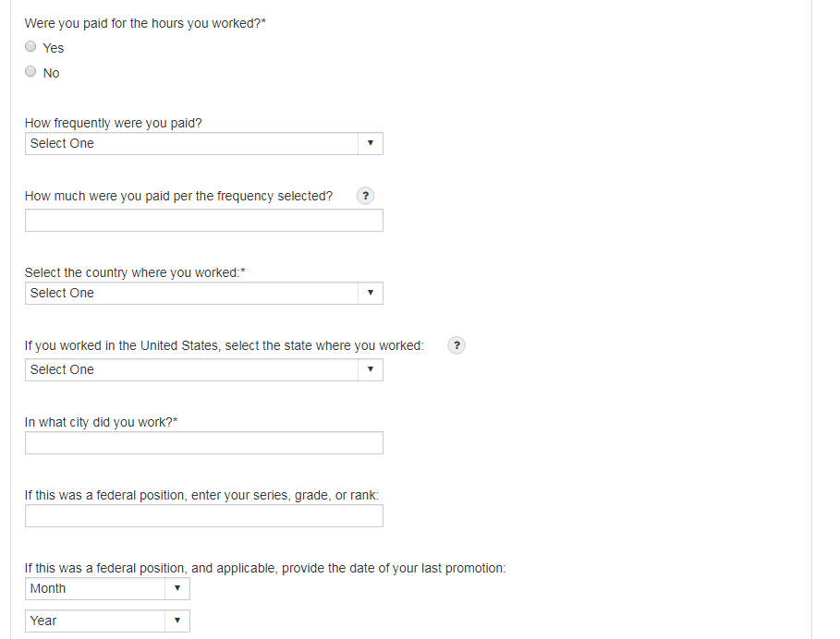
Task: Click the Month dropdown arrow
Action: coord(177,589)
